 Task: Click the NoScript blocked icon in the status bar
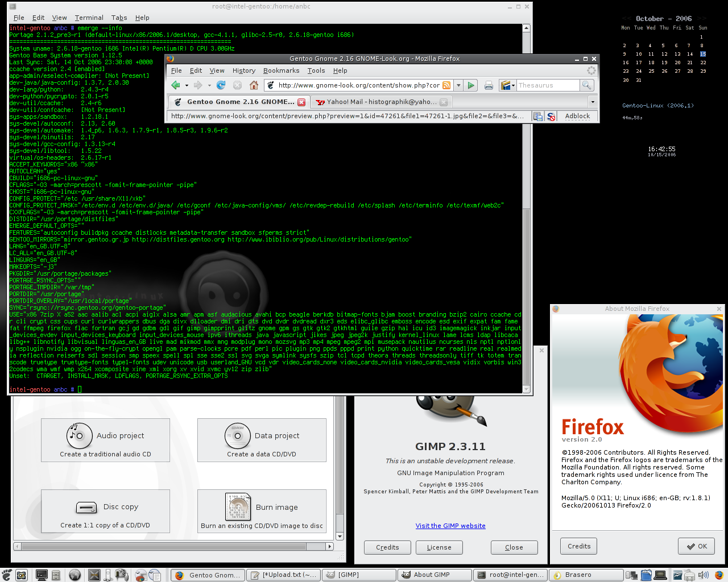[x=551, y=116]
